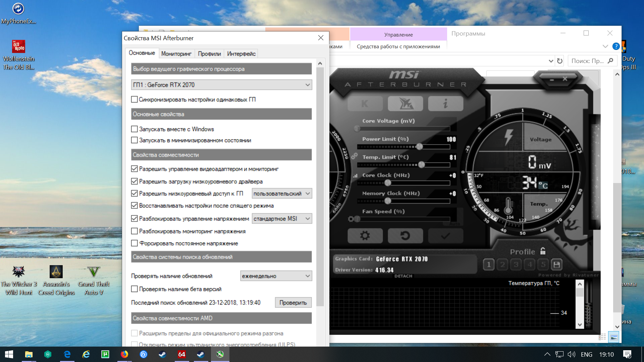Select profile slot 1
644x362 pixels.
[489, 265]
